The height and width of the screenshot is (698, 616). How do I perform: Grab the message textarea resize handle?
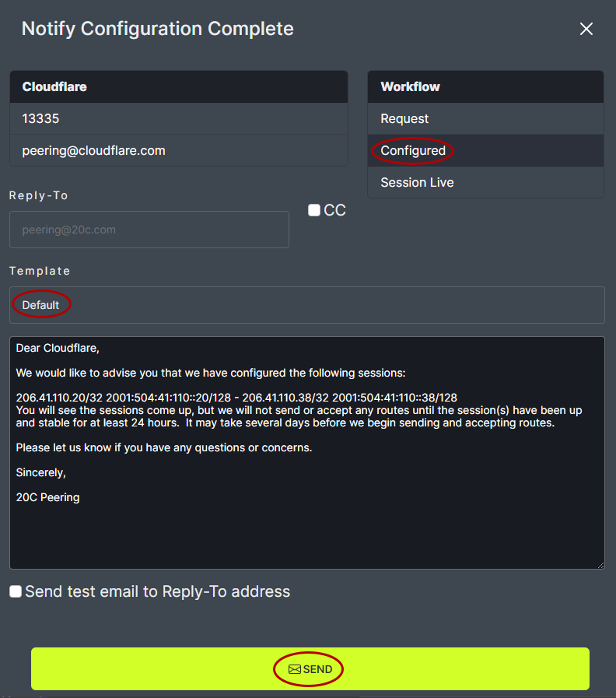click(x=600, y=564)
